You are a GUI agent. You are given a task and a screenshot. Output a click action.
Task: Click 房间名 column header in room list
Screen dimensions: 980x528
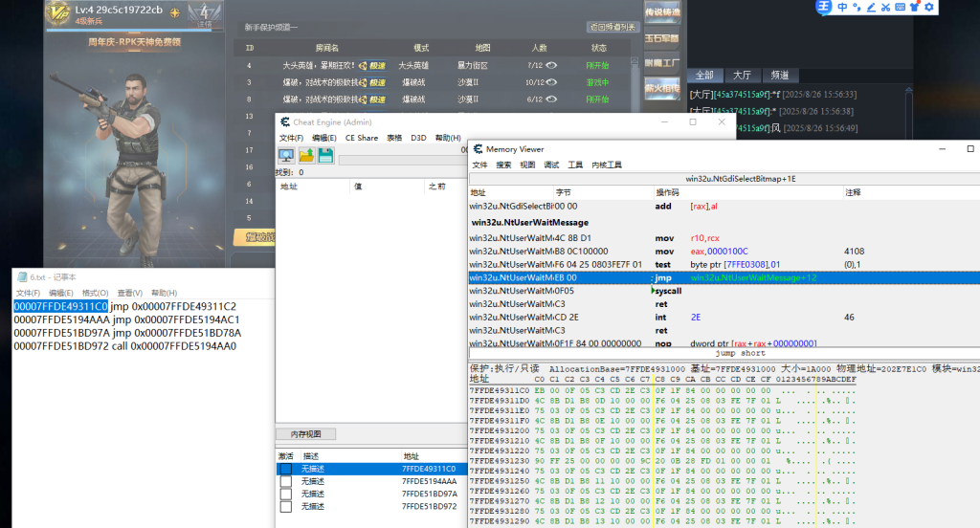pyautogui.click(x=327, y=48)
